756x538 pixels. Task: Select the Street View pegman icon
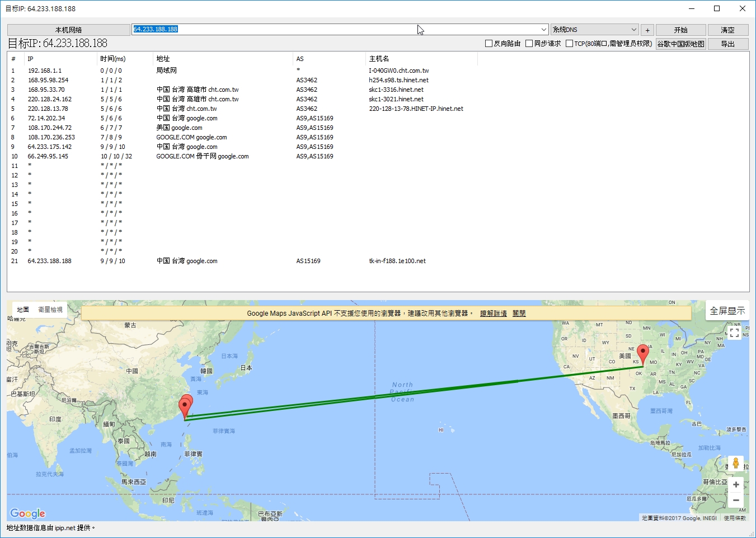[x=736, y=464]
